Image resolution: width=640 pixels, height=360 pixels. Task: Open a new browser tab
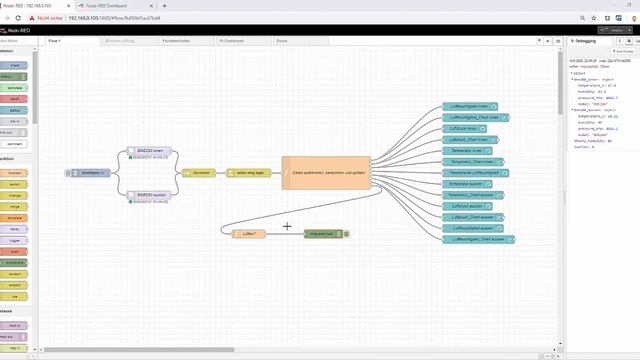click(x=164, y=6)
